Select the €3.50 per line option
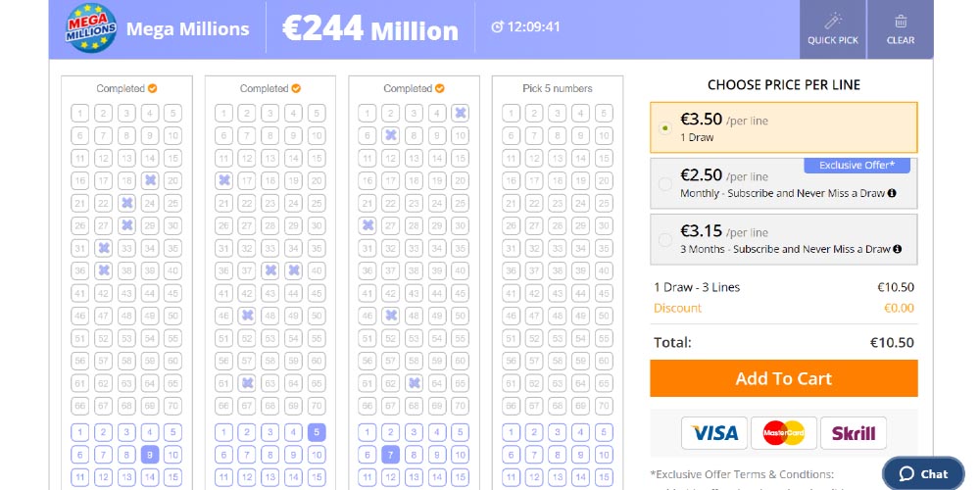Screen dimensions: 980x490 666,127
